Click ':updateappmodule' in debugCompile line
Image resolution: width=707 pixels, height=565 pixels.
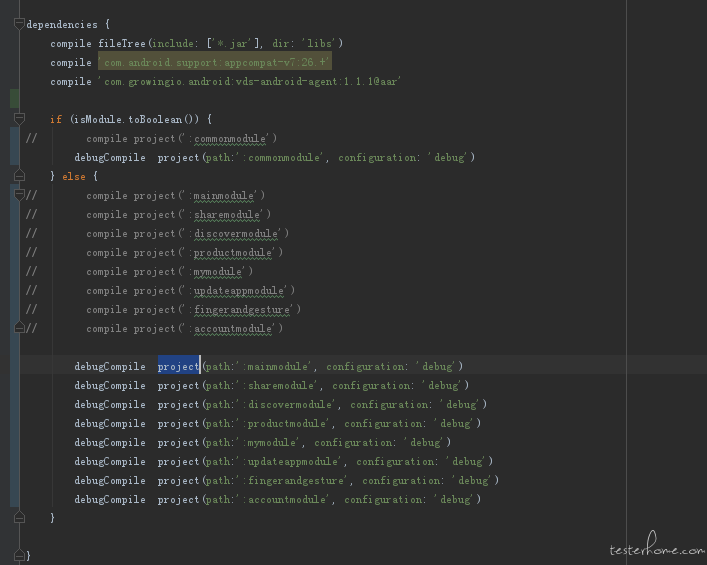point(289,461)
